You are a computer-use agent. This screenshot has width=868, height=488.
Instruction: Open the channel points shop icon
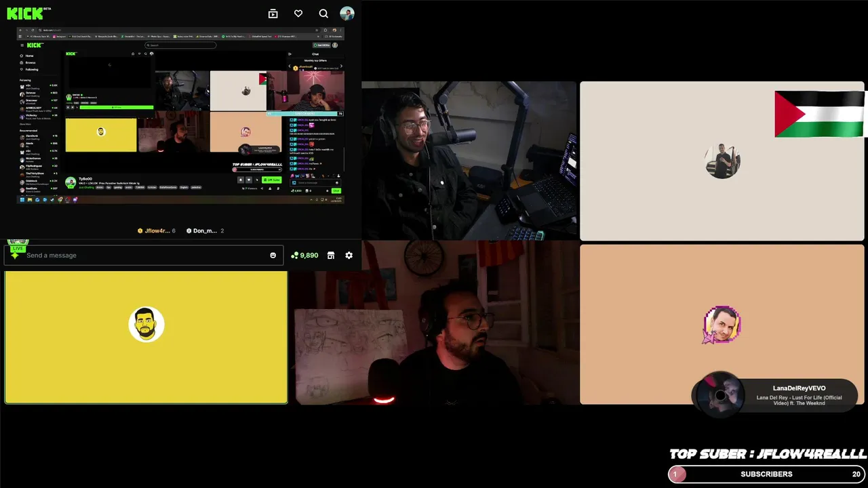coord(331,256)
